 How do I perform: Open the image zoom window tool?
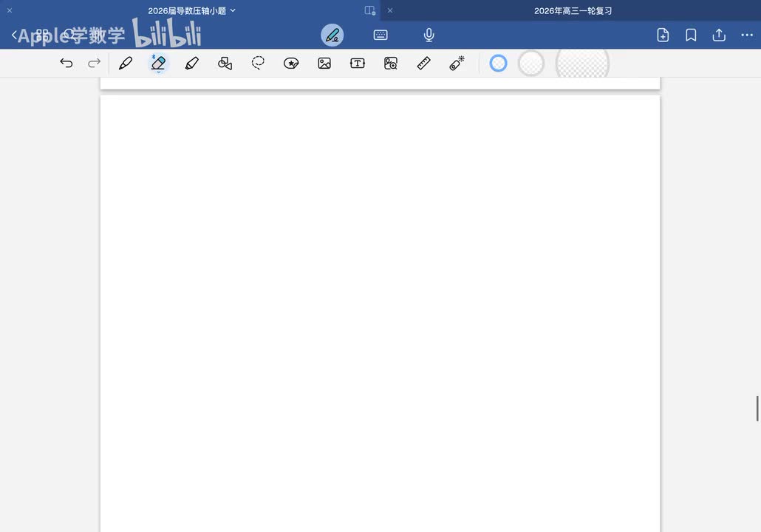click(x=391, y=63)
